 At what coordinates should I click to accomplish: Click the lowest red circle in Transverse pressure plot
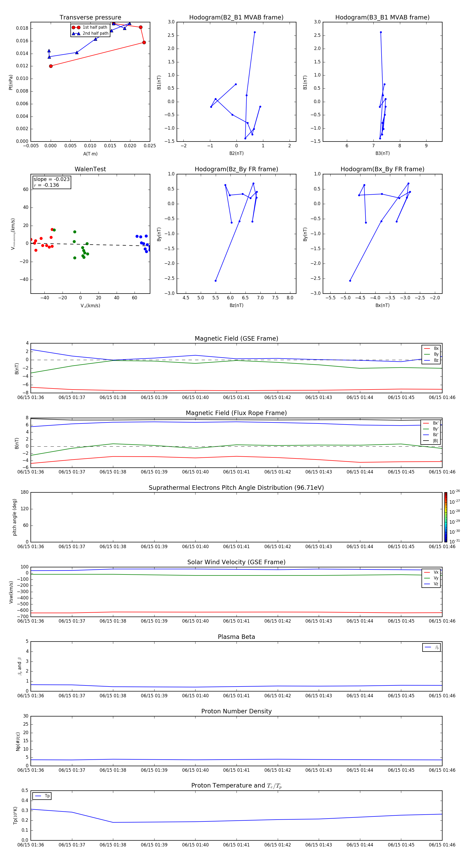[51, 66]
